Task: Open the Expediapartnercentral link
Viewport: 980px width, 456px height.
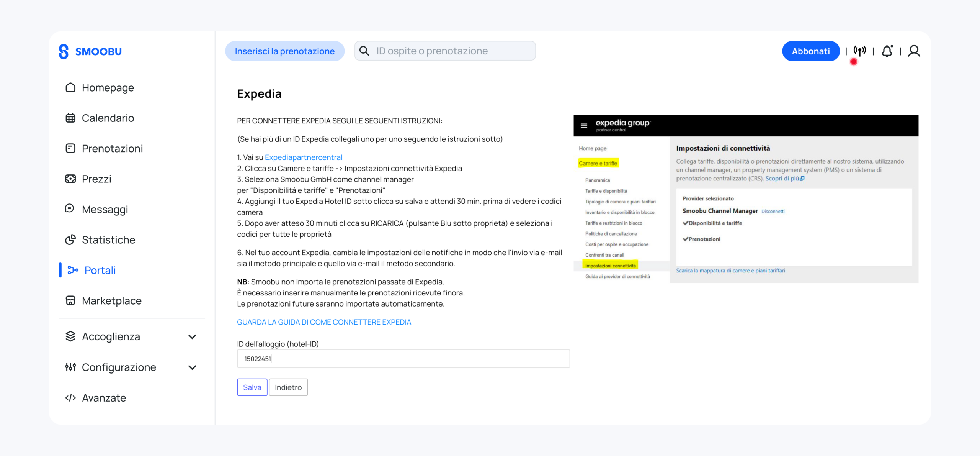Action: 304,157
